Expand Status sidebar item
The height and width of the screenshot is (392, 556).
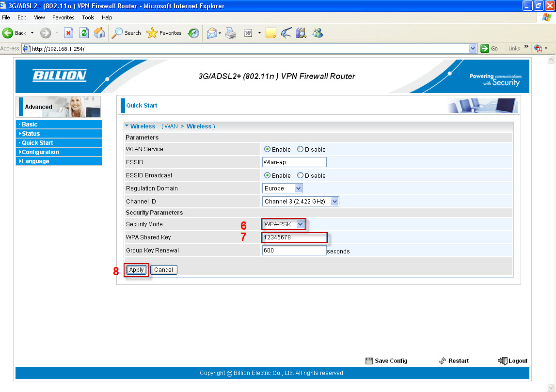59,134
